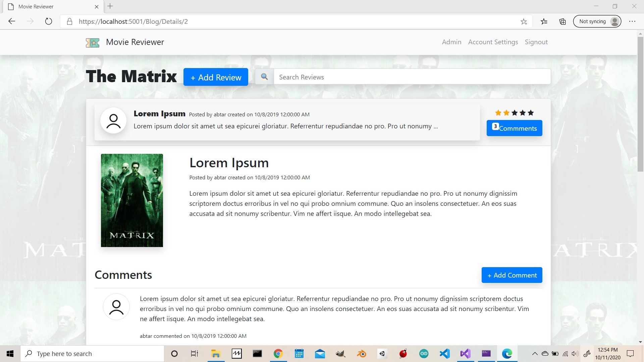
Task: Click the Not syncing profile button
Action: tap(597, 21)
